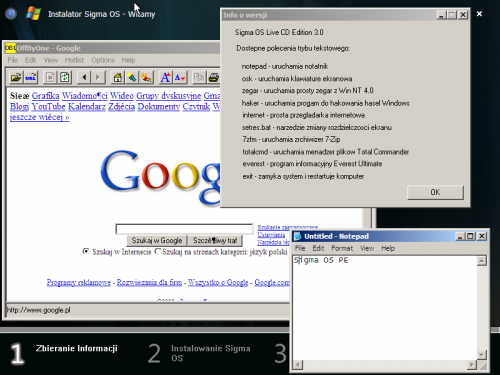Open the Grafika link
The height and width of the screenshot is (375, 500).
(x=45, y=96)
